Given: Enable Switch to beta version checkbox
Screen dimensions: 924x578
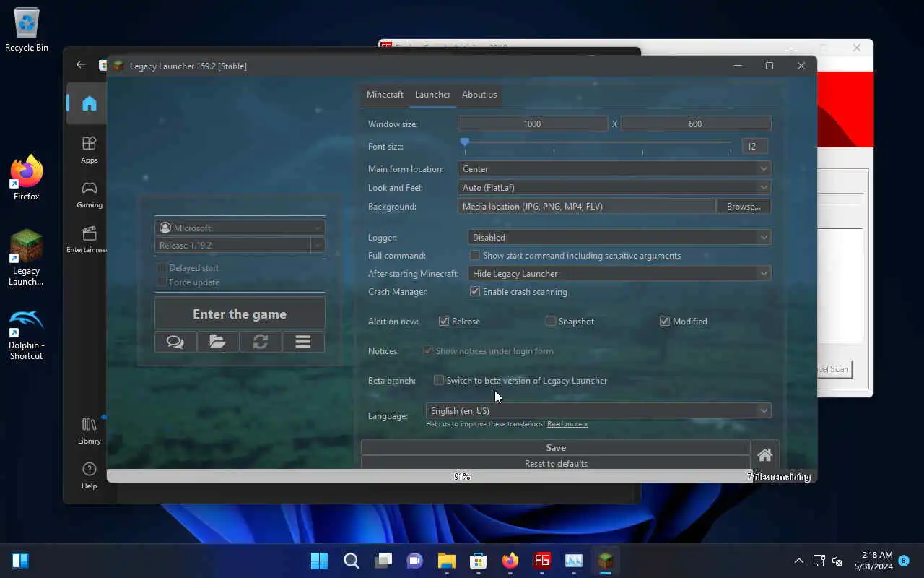Looking at the screenshot, I should [x=439, y=380].
